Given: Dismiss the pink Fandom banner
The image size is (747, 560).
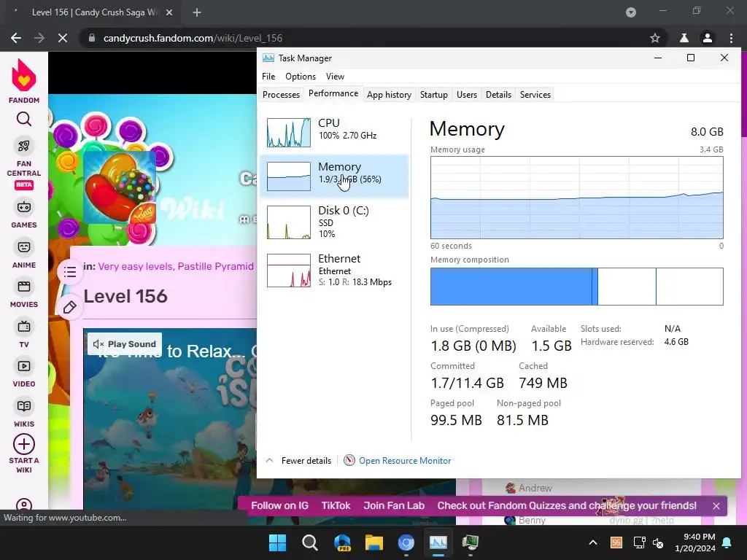Looking at the screenshot, I should coord(716,506).
